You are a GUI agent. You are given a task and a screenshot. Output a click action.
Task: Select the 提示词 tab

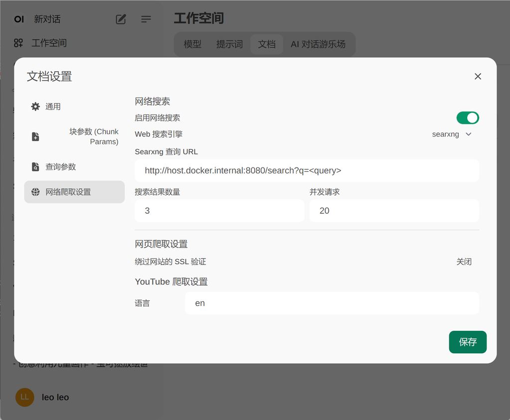[x=229, y=44]
